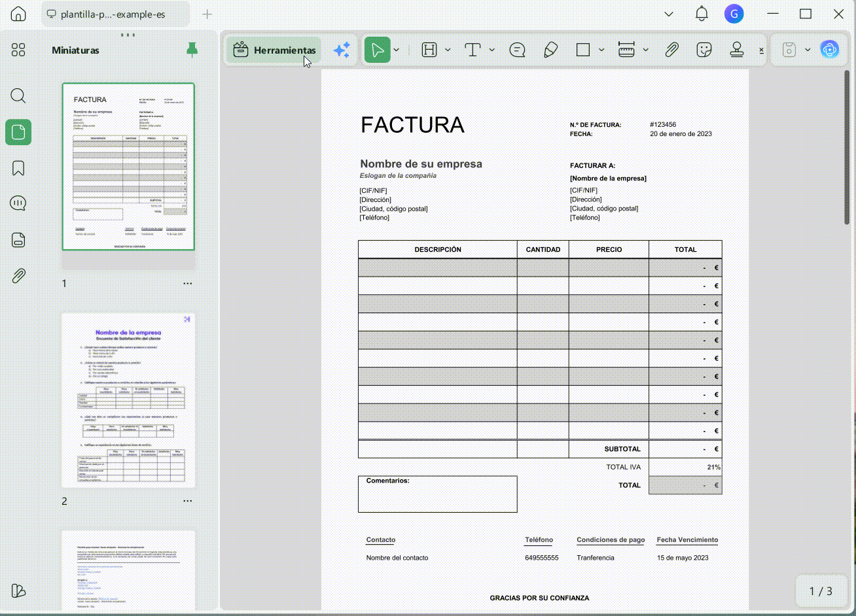Open page 2 thumbnail options menu
856x616 pixels.
pos(188,502)
